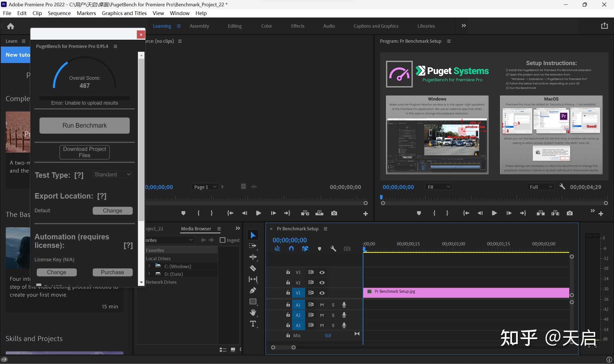This screenshot has height=364, width=614.
Task: Click the Run Benchmark button
Action: (84, 125)
